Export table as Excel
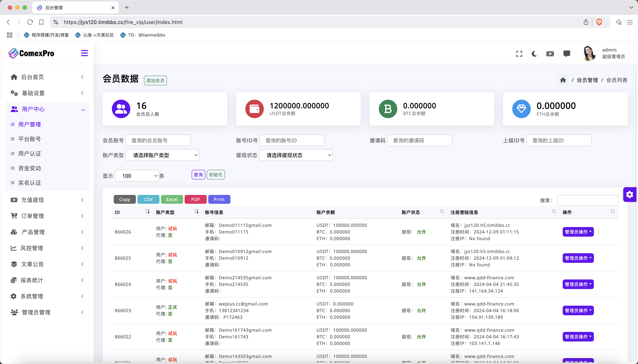Image resolution: width=638 pixels, height=364 pixels. coord(172,199)
